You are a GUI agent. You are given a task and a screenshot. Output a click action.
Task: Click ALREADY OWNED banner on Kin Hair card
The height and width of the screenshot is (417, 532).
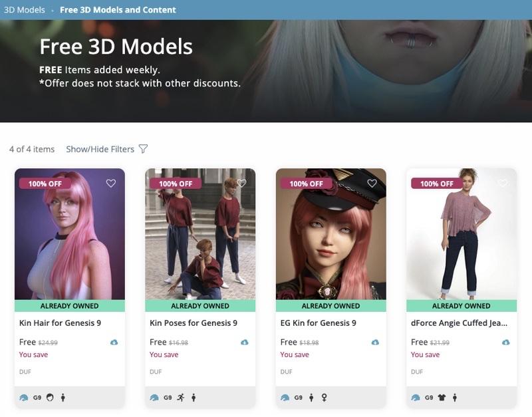[70, 306]
